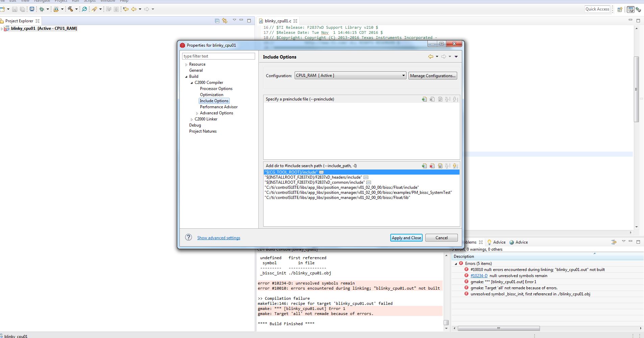Viewport: 644px width, 338px height.
Task: Open the Debug bug icon in the toolbar
Action: (x=42, y=9)
